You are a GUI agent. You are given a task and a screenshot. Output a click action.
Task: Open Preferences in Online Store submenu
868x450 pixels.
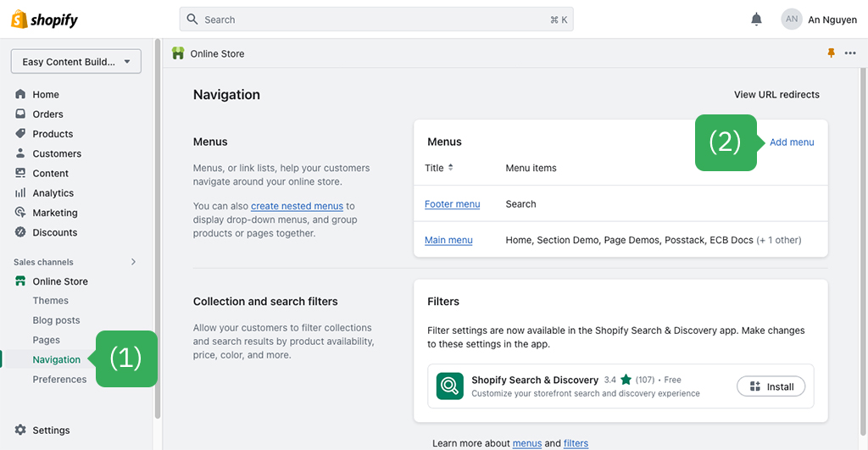click(60, 379)
